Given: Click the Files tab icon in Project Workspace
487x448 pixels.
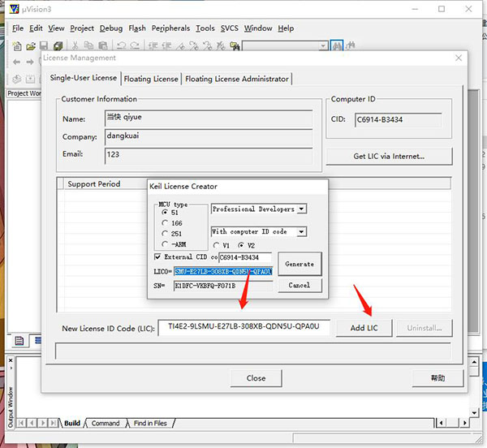Looking at the screenshot, I should [x=19, y=341].
